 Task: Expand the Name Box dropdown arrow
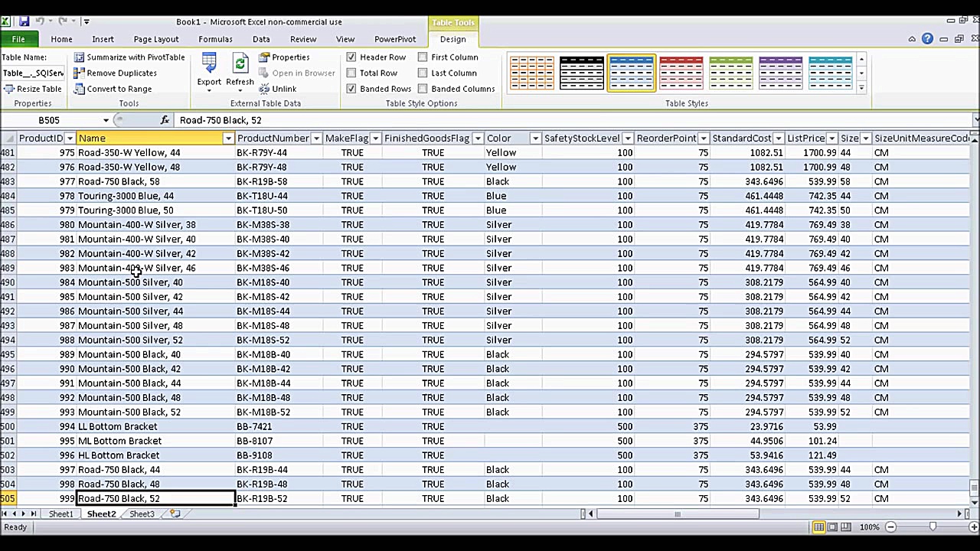click(x=106, y=120)
